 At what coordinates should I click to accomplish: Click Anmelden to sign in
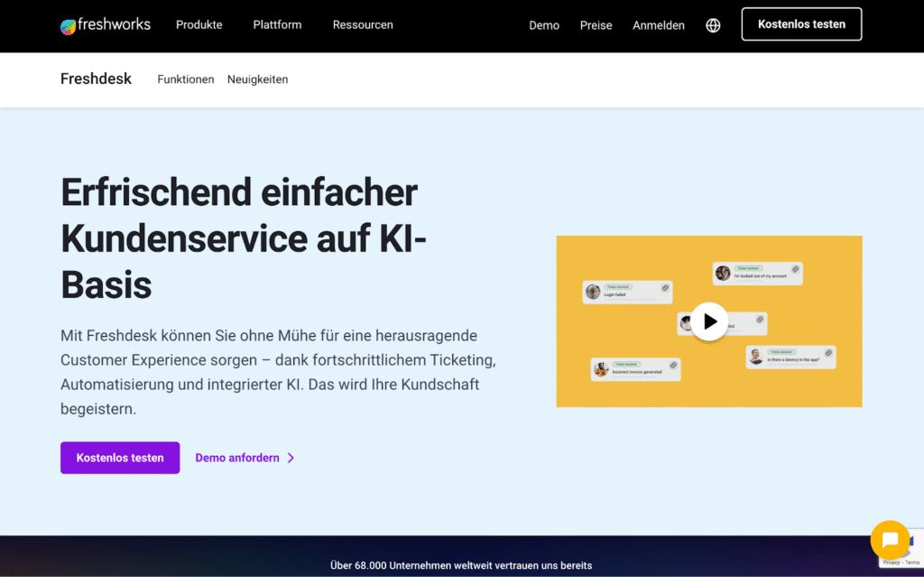(658, 25)
